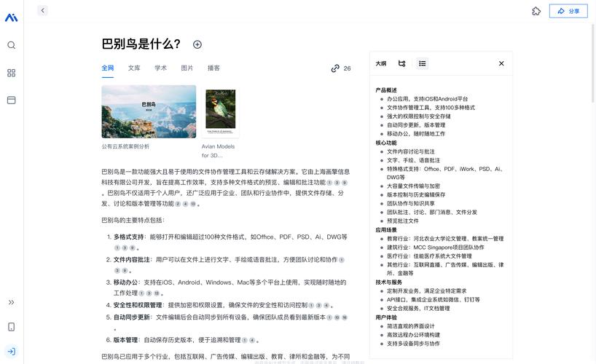Image resolution: width=596 pixels, height=364 pixels.
Task: Go back with the left chevron button
Action: point(42,11)
